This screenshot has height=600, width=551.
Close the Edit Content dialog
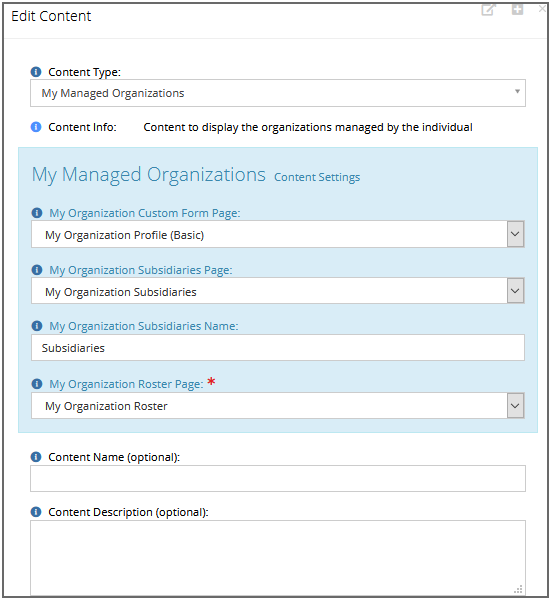pyautogui.click(x=543, y=9)
